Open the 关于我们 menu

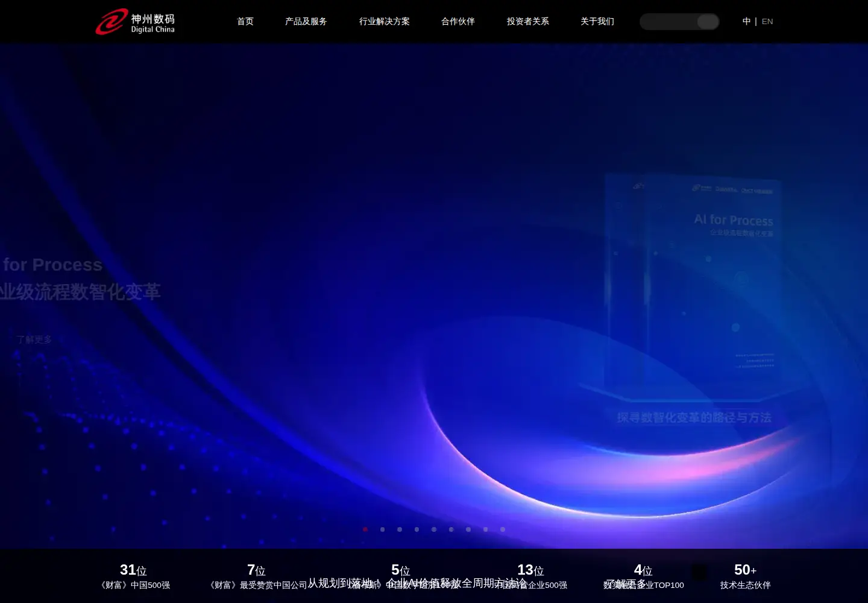point(597,22)
